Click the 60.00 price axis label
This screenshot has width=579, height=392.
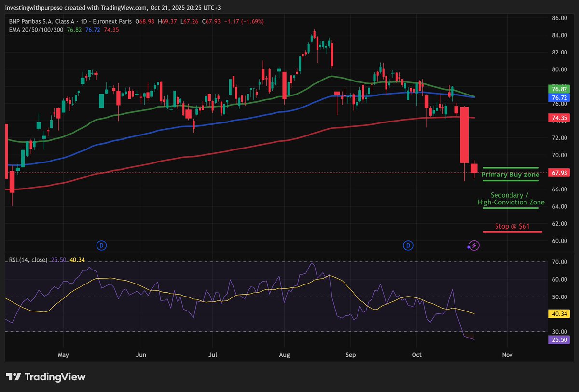[x=559, y=241]
